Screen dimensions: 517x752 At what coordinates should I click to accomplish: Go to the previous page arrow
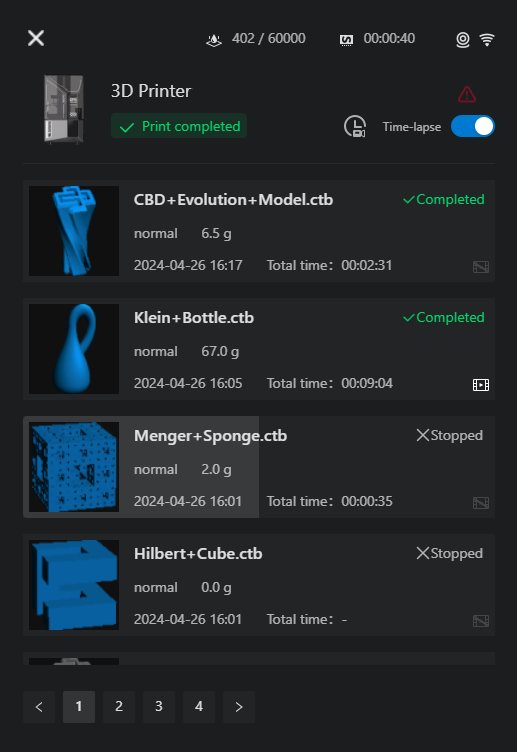click(x=39, y=706)
